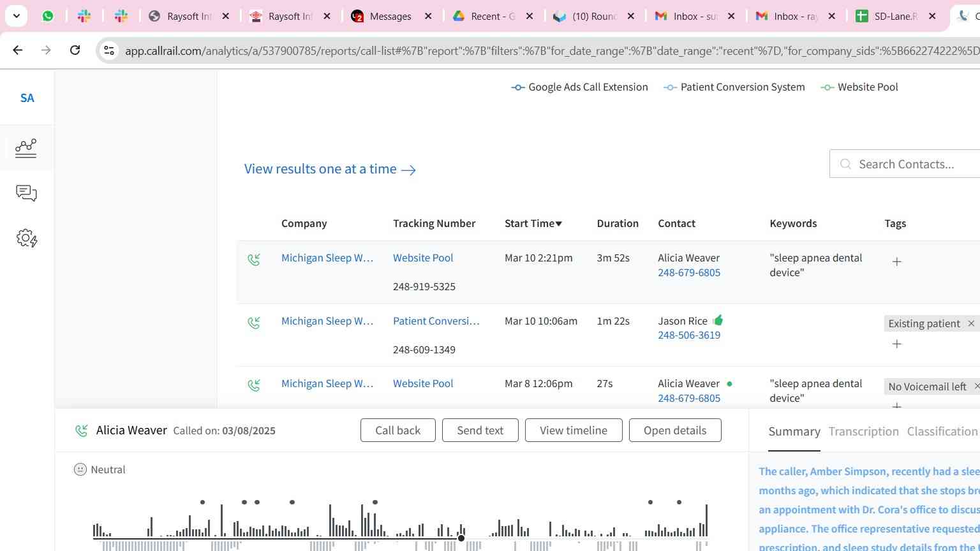This screenshot has height=551, width=980.
Task: Sort by the Company column header
Action: point(304,223)
